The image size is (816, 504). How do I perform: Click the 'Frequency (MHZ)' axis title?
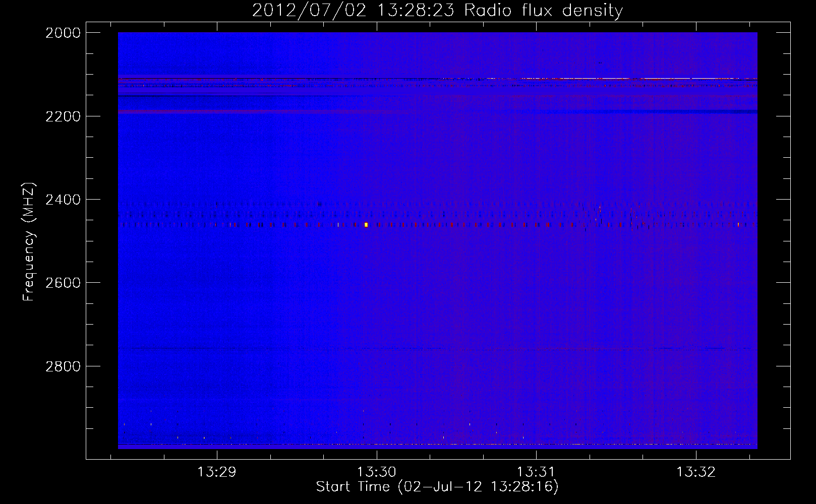[29, 242]
